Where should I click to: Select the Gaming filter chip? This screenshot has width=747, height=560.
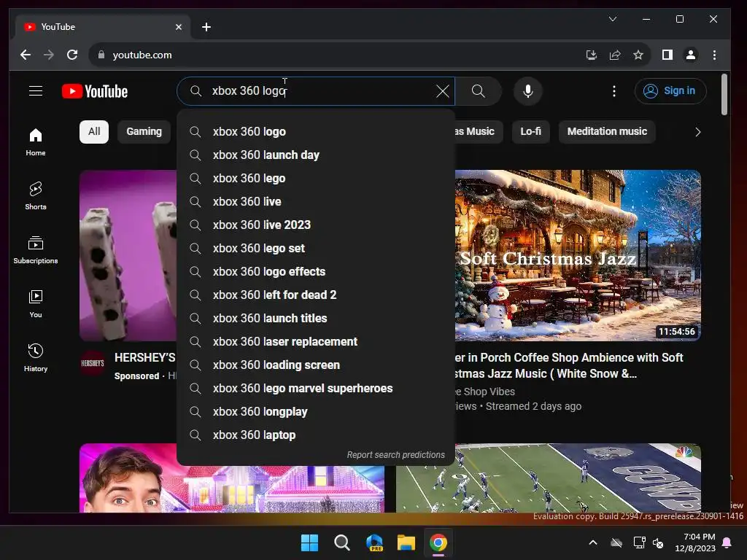point(144,131)
